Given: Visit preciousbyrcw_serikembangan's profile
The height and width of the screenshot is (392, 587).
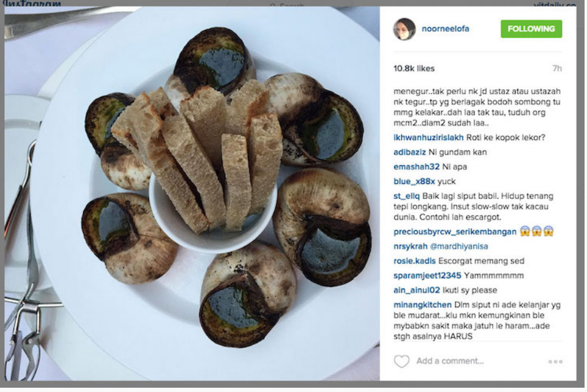Looking at the screenshot, I should point(455,232).
